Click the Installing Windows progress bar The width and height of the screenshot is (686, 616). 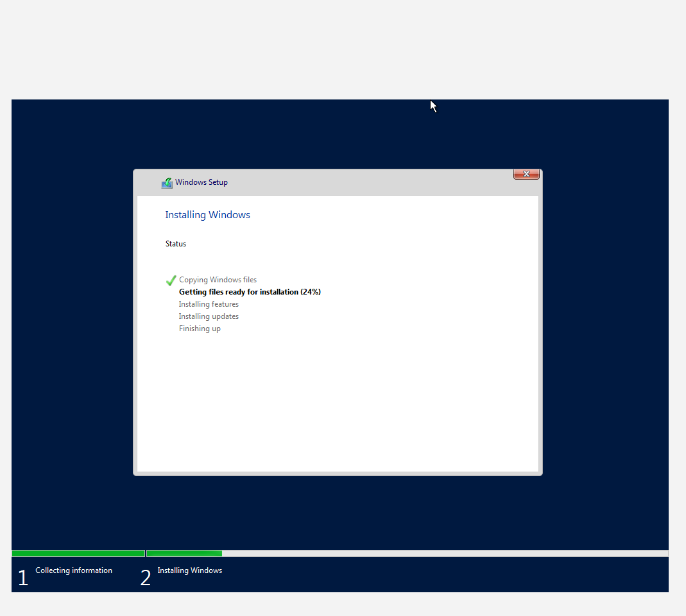(x=407, y=553)
